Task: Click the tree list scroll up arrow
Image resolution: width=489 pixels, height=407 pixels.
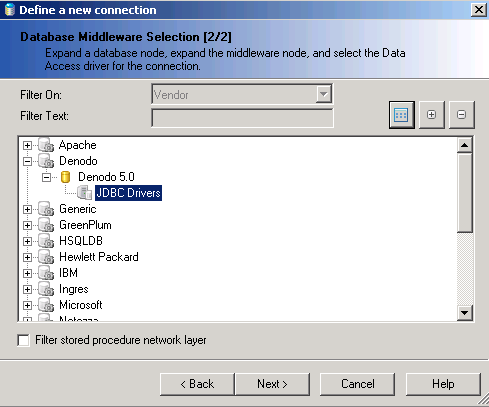Action: 465,145
